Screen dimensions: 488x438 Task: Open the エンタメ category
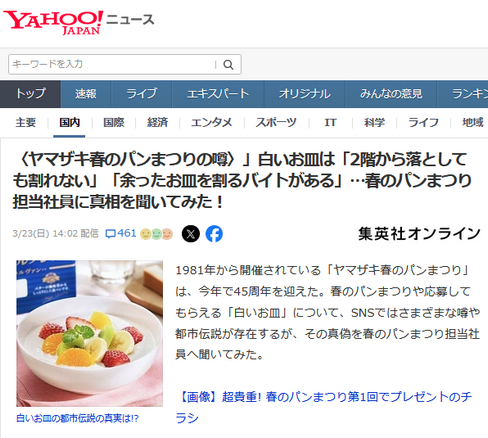pyautogui.click(x=212, y=123)
